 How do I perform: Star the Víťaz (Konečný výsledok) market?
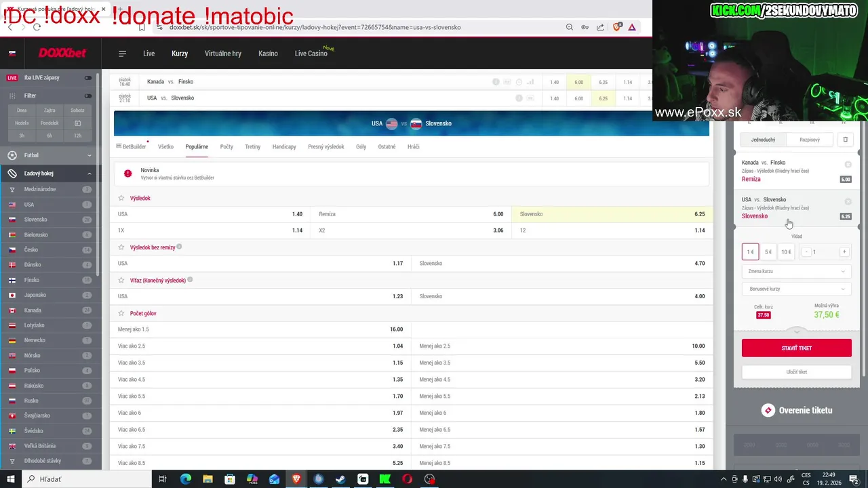tap(121, 280)
